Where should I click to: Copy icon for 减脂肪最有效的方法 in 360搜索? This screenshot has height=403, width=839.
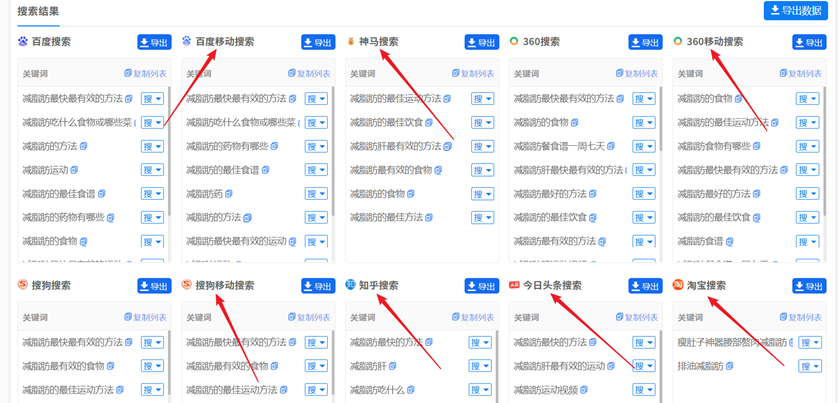(602, 241)
